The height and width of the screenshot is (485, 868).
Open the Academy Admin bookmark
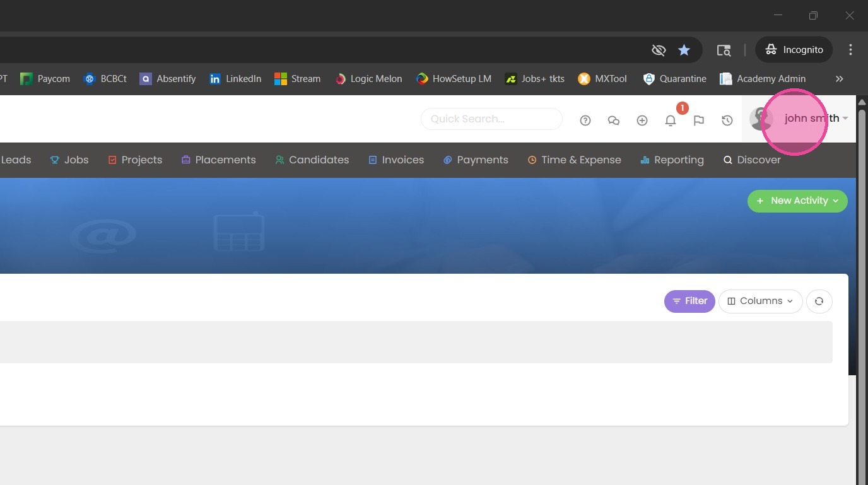[x=763, y=79]
